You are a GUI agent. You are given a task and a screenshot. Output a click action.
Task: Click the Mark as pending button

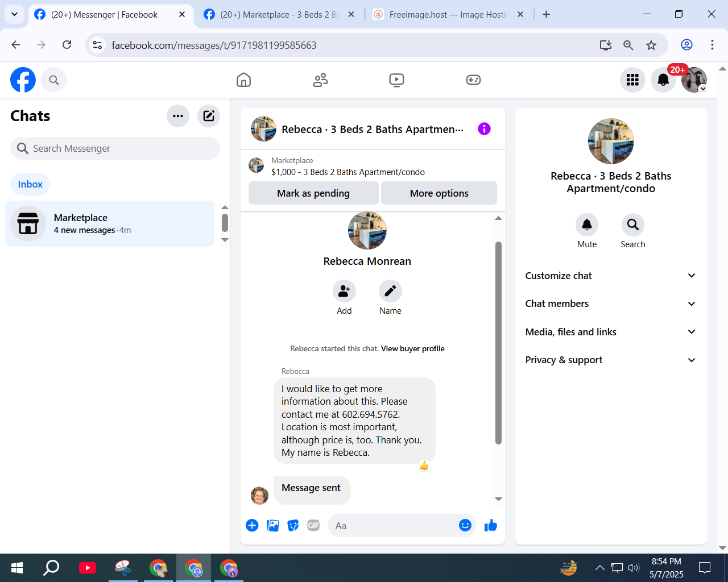point(313,193)
